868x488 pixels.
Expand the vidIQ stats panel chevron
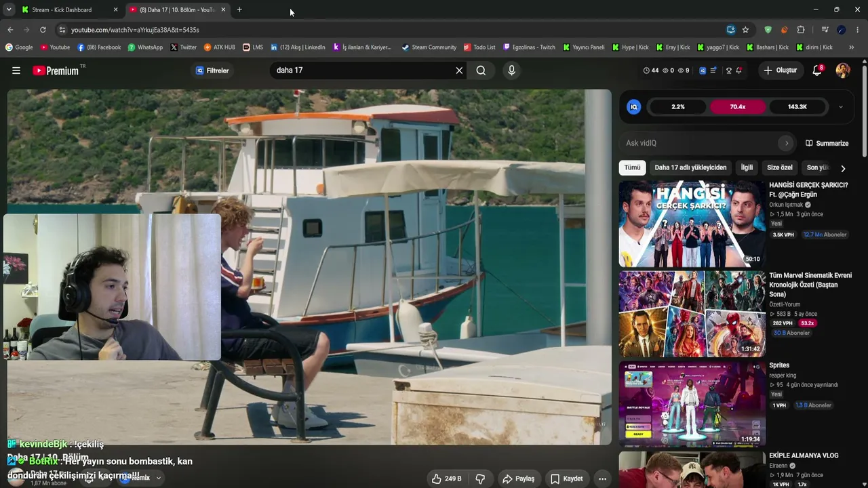[x=841, y=106]
